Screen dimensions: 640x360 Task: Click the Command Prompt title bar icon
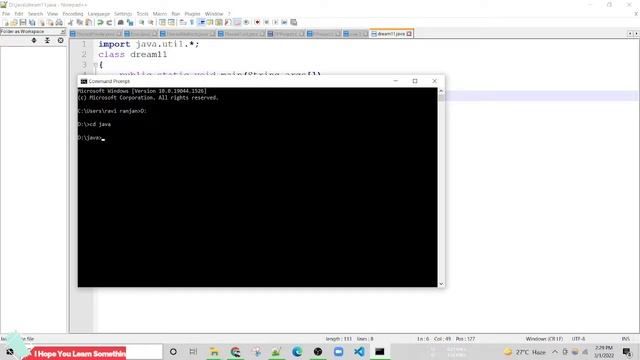(84, 81)
